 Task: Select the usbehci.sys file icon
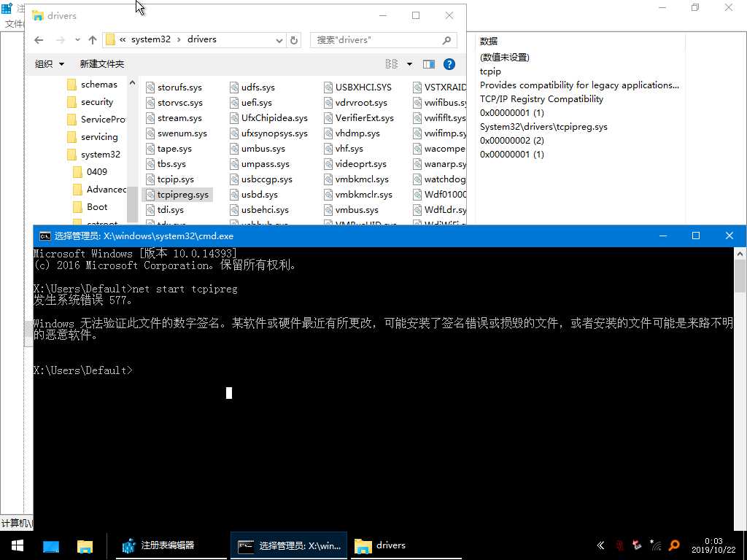[x=234, y=209]
